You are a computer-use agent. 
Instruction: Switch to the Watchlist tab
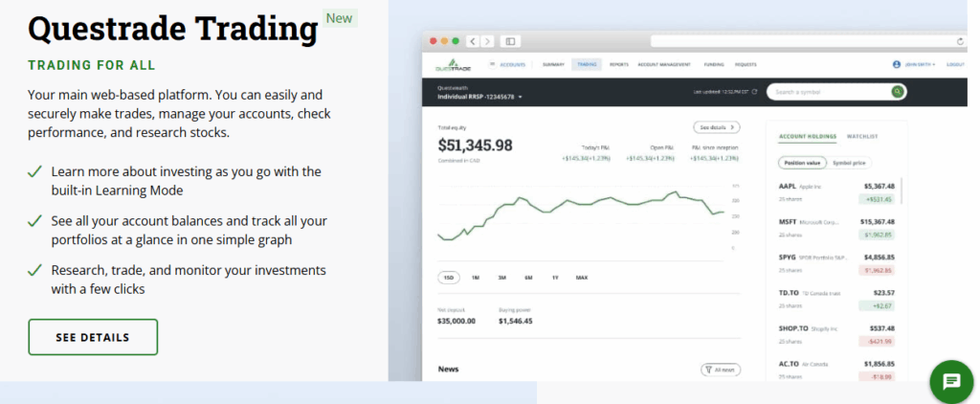(862, 136)
